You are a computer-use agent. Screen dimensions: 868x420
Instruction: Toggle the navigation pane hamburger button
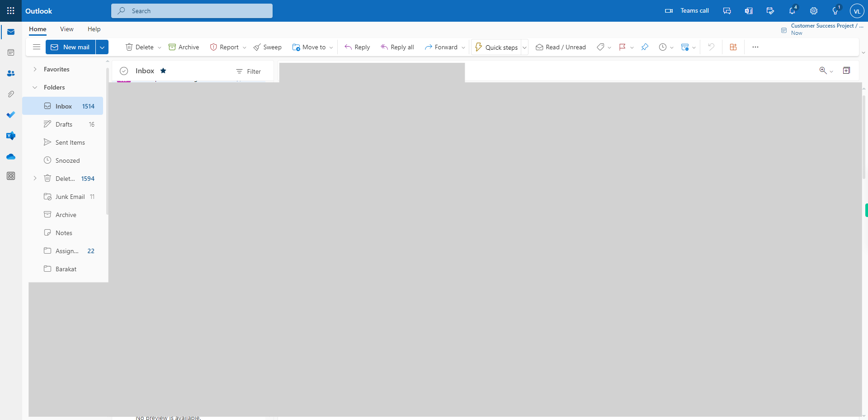37,47
